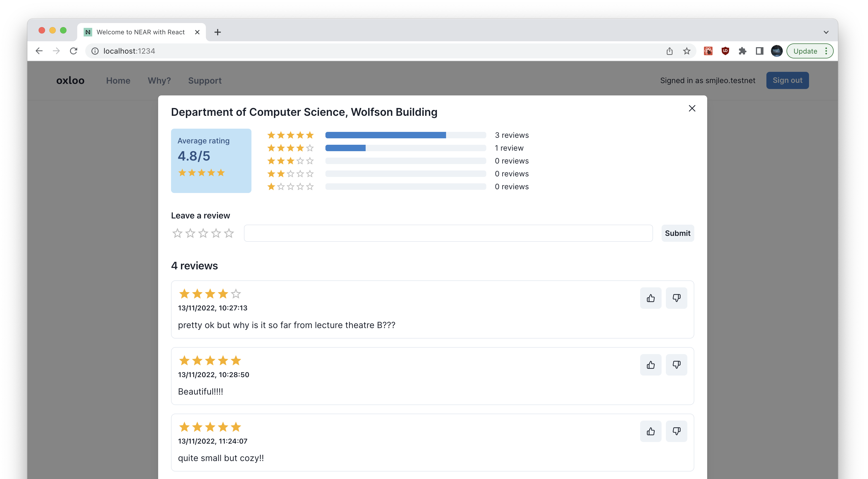This screenshot has height=479, width=868.
Task: Thumbs down the 'quite small but cozy' review
Action: 676,431
